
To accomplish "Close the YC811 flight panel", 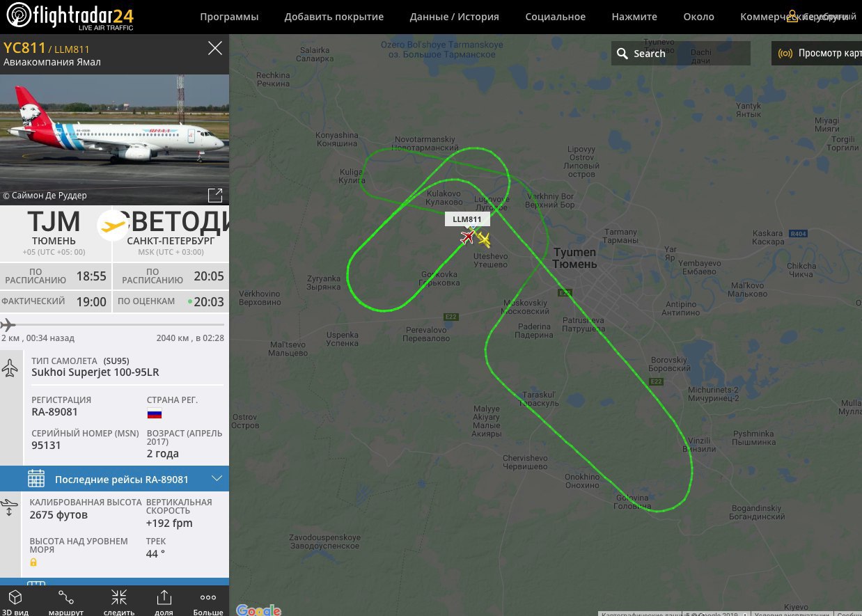I will tap(215, 48).
